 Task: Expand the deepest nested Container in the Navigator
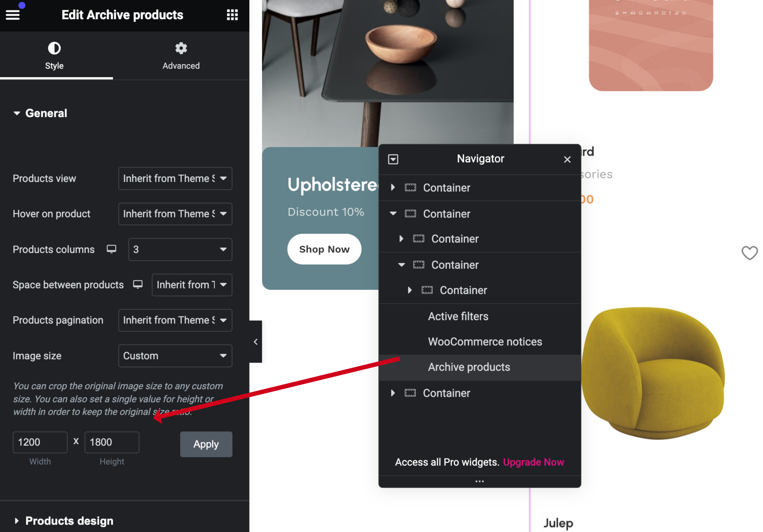click(410, 290)
